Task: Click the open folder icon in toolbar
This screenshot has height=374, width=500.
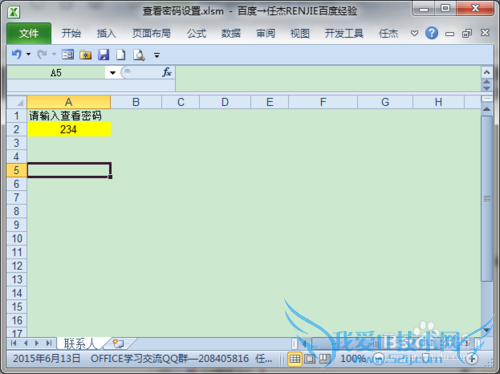Action: pyautogui.click(x=86, y=55)
